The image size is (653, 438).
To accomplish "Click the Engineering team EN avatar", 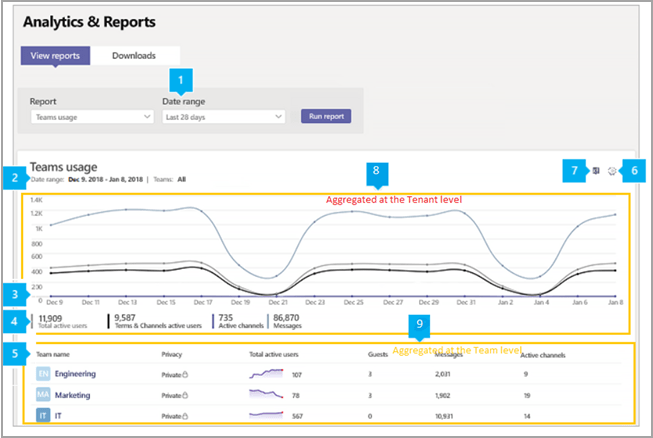I will 43,373.
